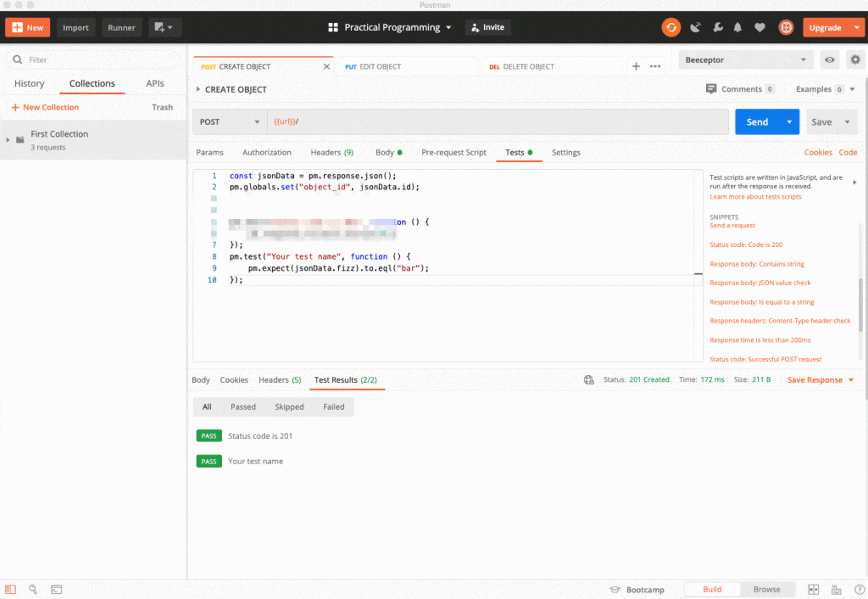
Task: Open the Runner button
Action: (x=121, y=27)
